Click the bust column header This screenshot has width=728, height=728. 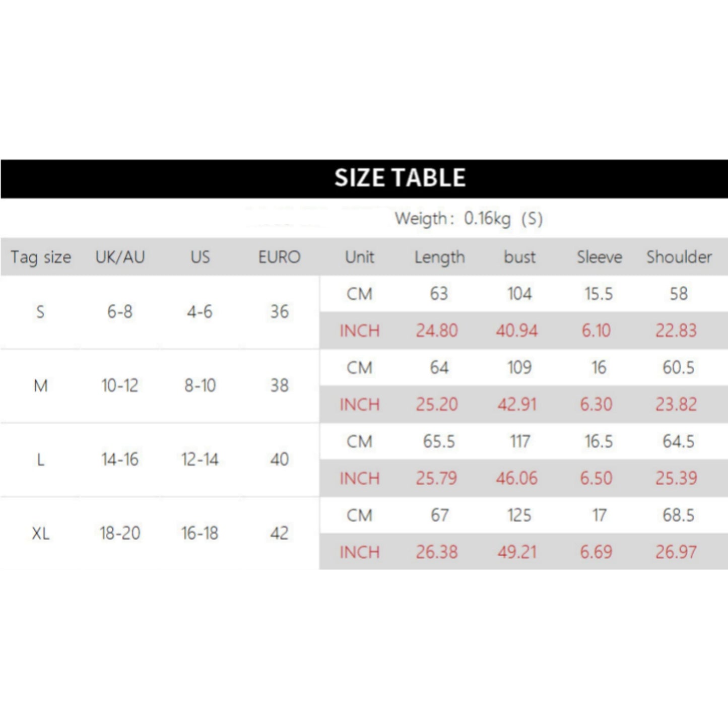tap(519, 257)
